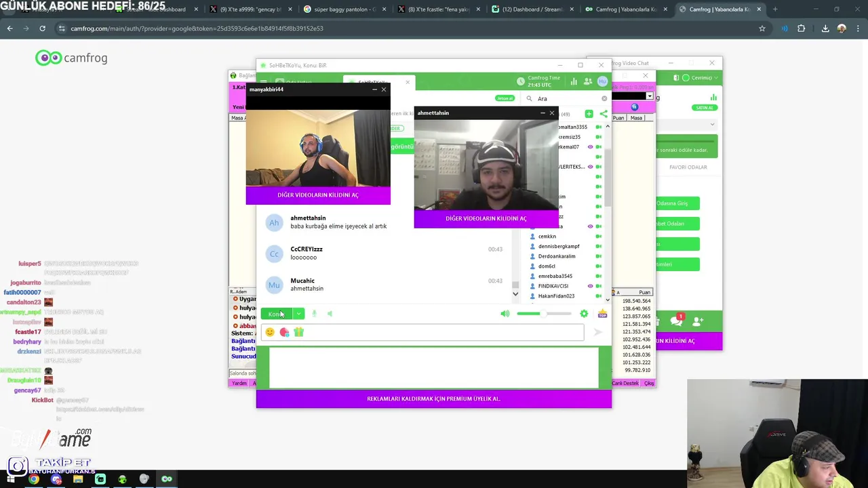Open the contacts people icon in room header
This screenshot has width=868, height=488.
588,81
